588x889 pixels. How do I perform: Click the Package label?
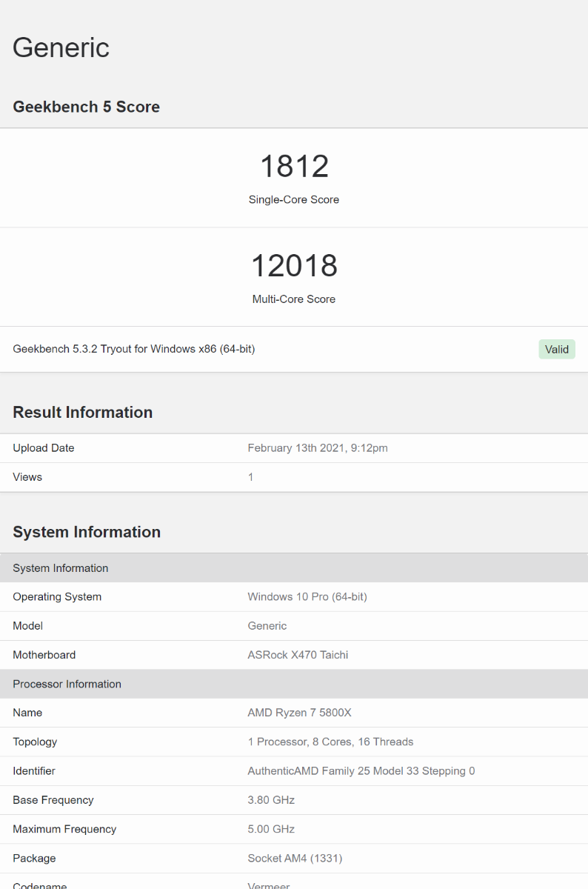point(34,858)
